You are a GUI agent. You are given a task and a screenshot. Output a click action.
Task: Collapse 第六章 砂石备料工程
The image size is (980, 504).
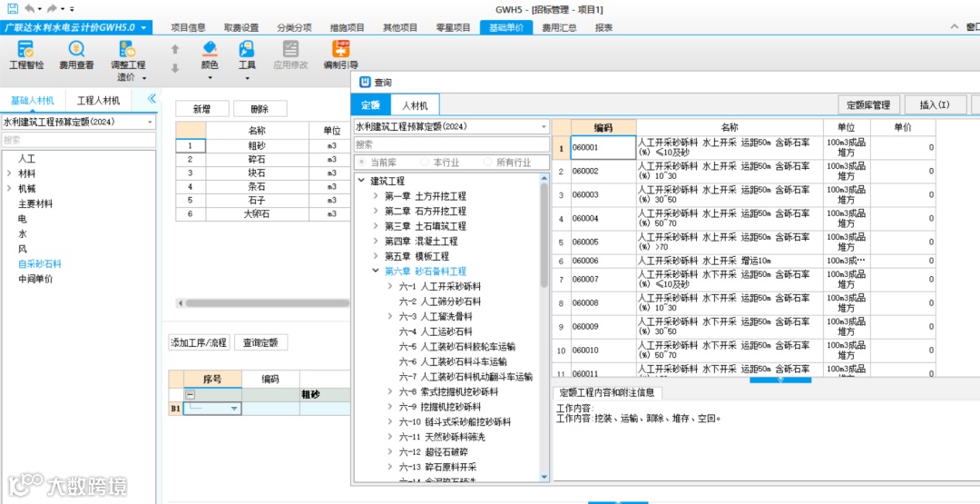click(375, 271)
